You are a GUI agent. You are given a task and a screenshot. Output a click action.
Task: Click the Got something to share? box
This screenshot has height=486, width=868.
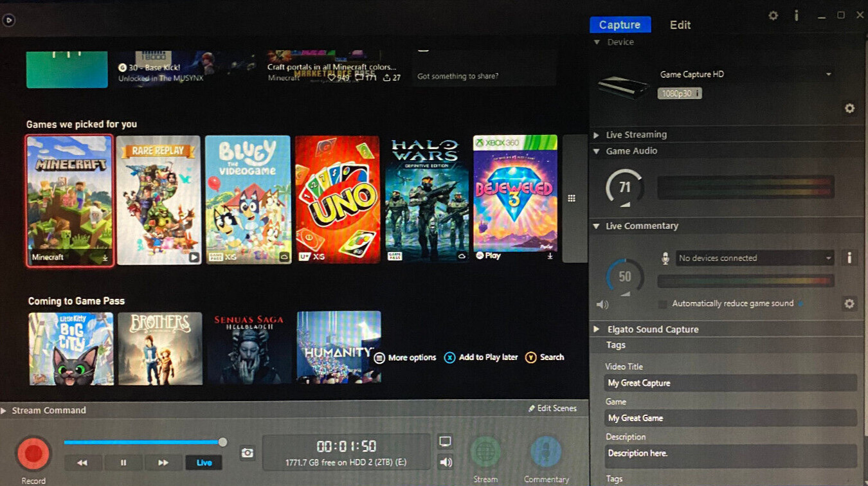click(484, 69)
